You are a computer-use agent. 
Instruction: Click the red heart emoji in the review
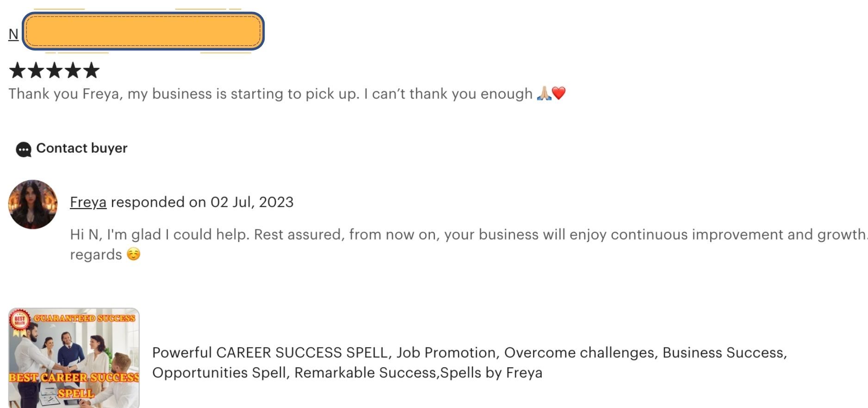(x=559, y=93)
